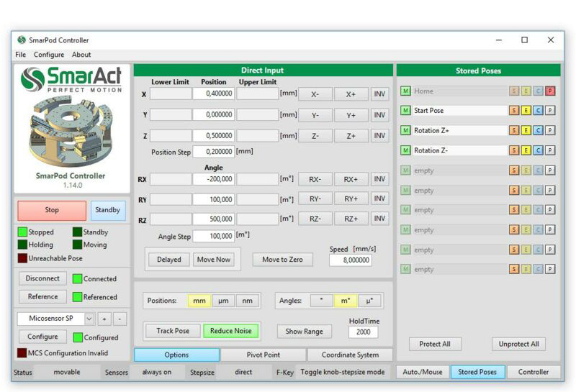Click Move Now button

pos(214,260)
